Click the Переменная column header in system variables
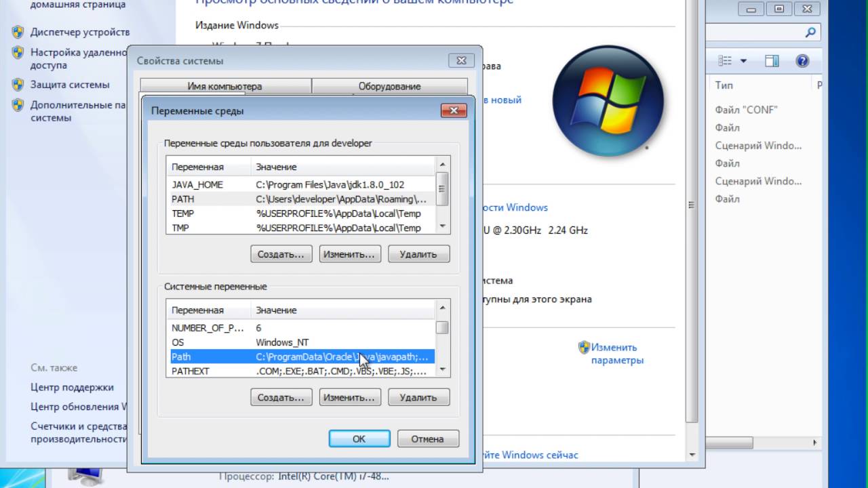Image resolution: width=868 pixels, height=488 pixels. [210, 310]
